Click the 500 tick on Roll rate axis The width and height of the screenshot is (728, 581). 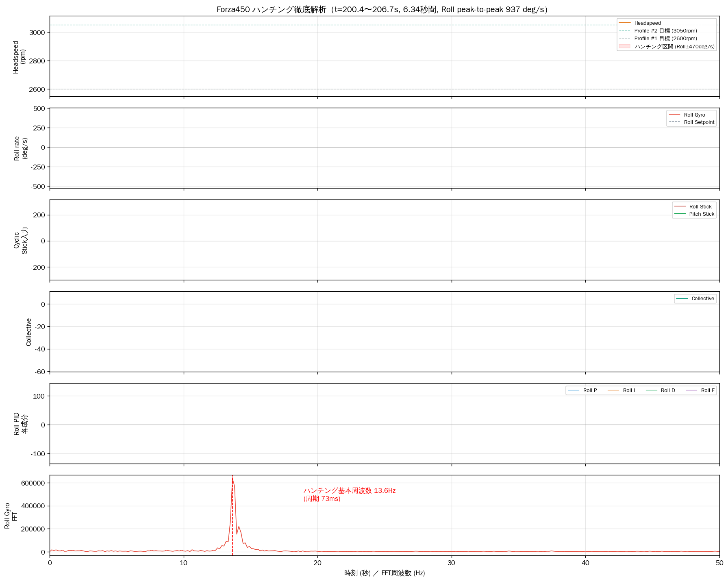(x=39, y=108)
